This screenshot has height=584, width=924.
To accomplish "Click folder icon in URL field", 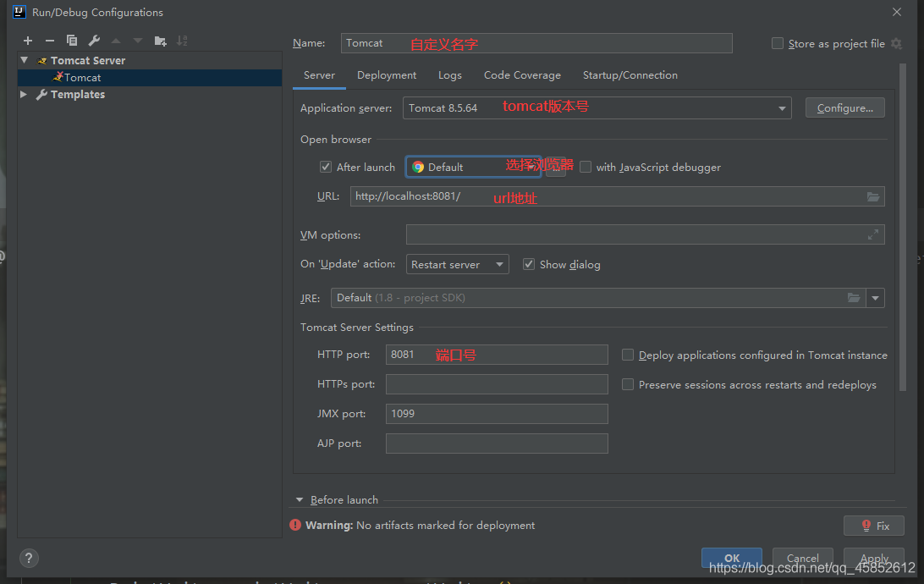I will (872, 196).
